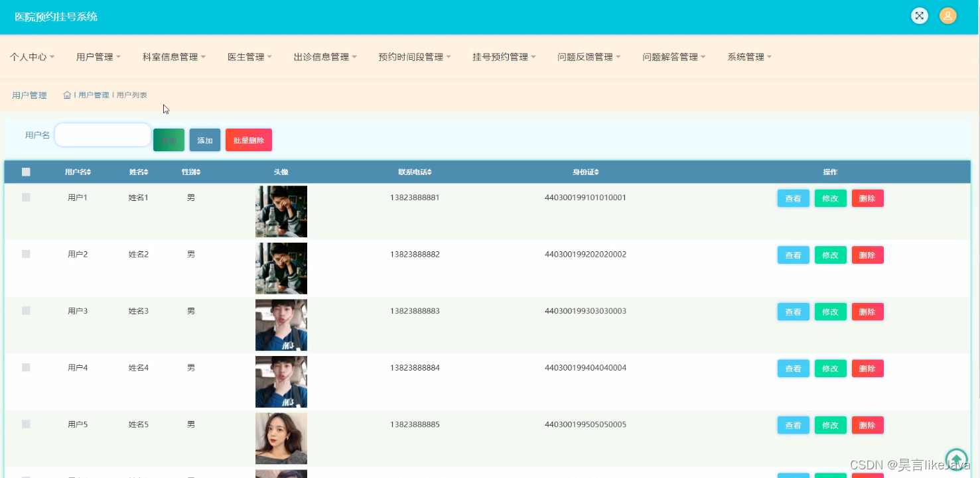Expand the 问题反馈管理 menu
980x478 pixels.
(x=589, y=57)
